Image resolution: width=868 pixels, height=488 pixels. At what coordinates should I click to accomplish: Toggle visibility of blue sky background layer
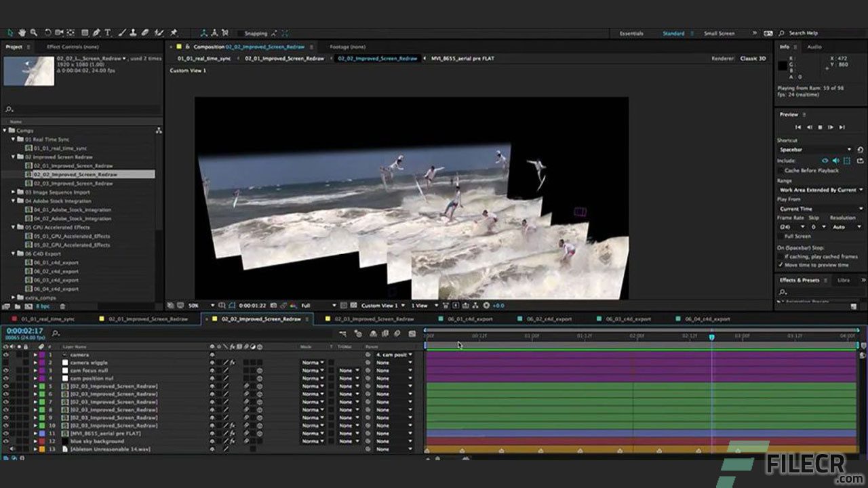(5, 441)
